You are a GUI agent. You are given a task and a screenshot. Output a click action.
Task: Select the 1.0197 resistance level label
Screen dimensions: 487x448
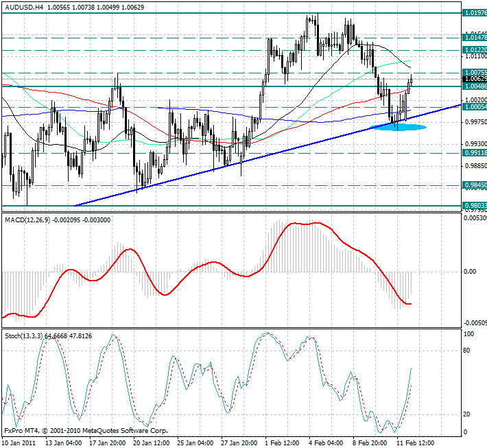click(475, 13)
